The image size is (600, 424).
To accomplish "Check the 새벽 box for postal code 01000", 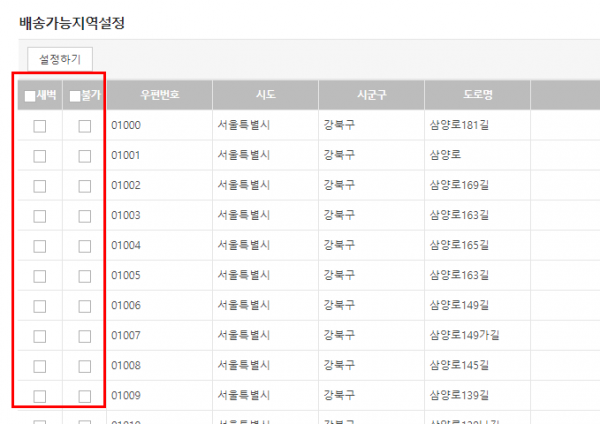I will (40, 126).
